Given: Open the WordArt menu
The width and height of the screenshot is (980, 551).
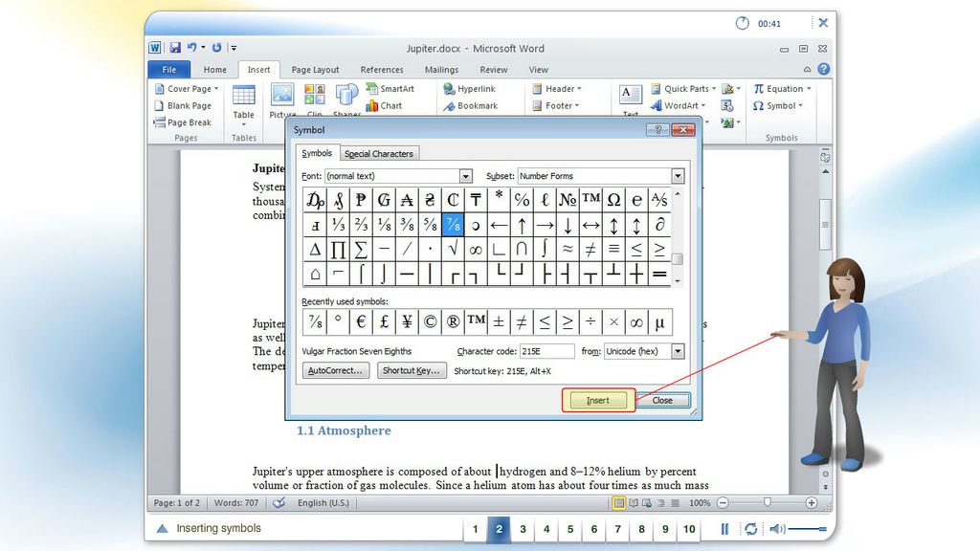Looking at the screenshot, I should [679, 105].
